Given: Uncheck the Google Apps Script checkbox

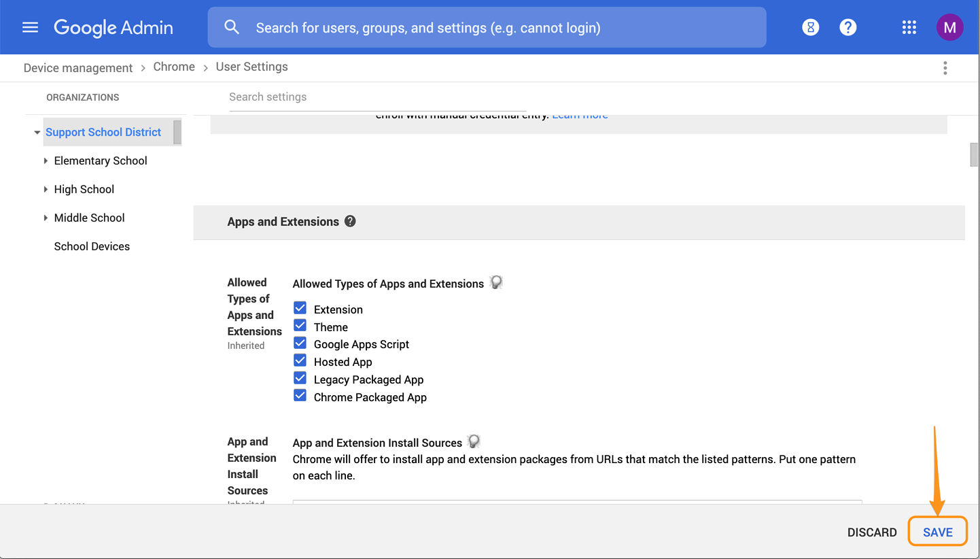Looking at the screenshot, I should [x=300, y=343].
